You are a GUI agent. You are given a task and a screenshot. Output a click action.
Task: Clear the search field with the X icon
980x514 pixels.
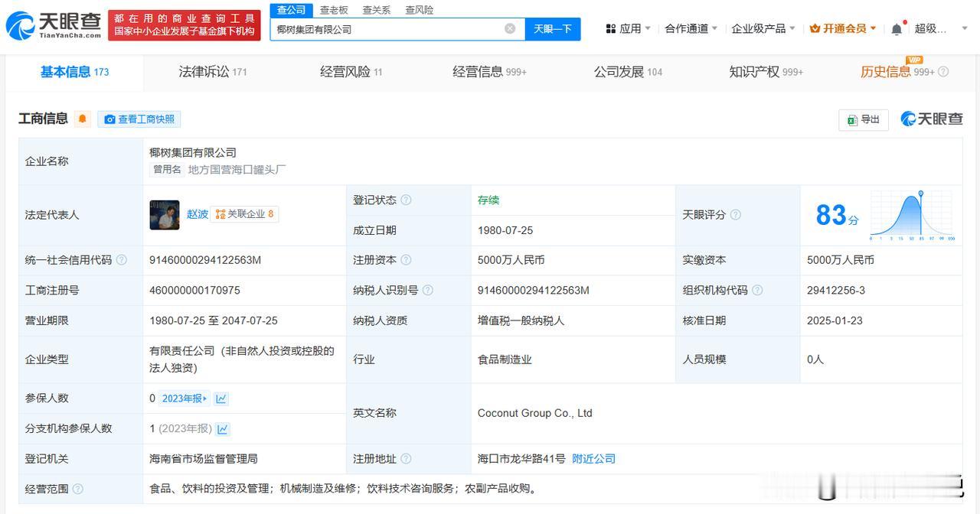tap(510, 29)
